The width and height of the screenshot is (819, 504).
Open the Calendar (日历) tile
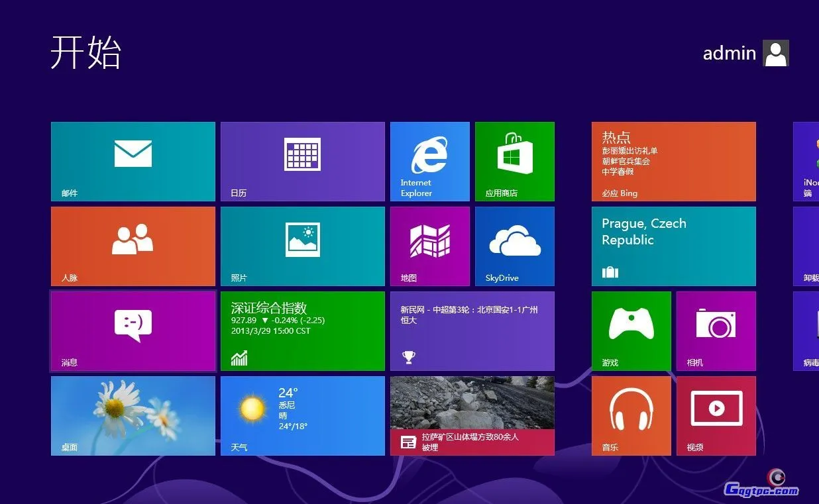302,161
